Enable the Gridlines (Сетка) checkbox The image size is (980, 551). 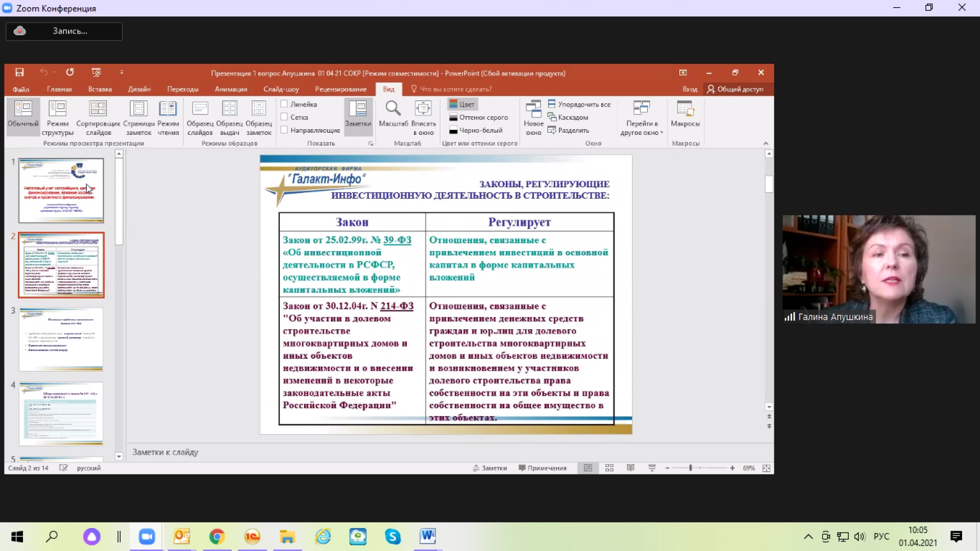pyautogui.click(x=284, y=117)
